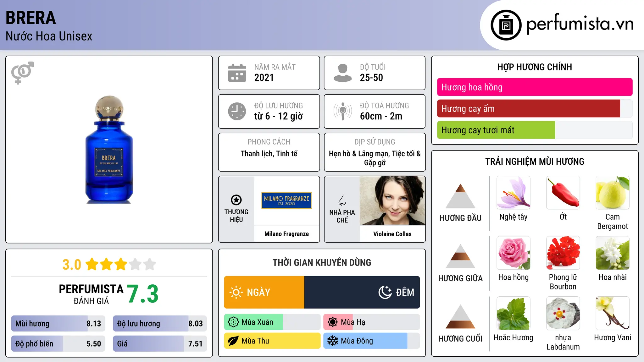Open the Milano Fragranze brand logo image

(x=286, y=200)
